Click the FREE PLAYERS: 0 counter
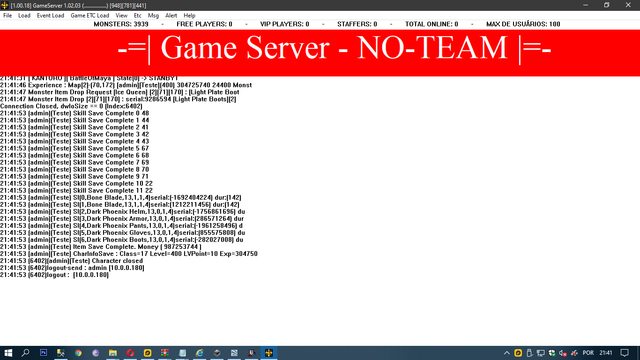This screenshot has width=640, height=360. [204, 24]
